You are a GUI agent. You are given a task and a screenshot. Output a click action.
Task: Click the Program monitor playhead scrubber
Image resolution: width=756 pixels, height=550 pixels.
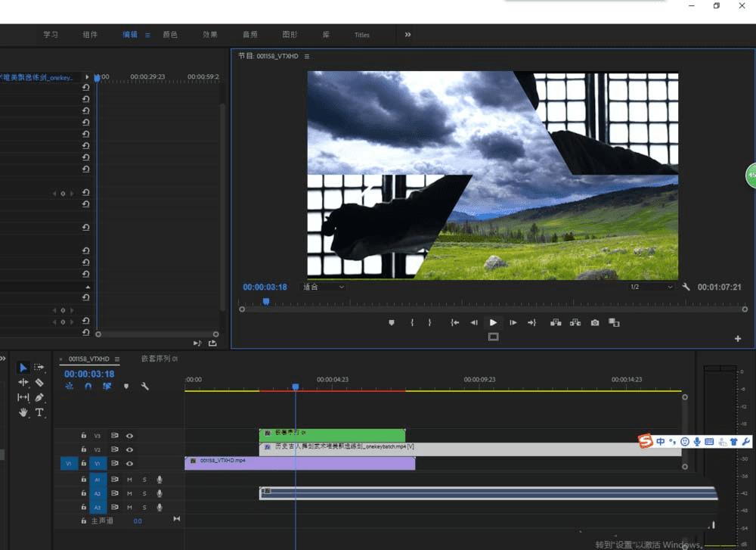[266, 301]
